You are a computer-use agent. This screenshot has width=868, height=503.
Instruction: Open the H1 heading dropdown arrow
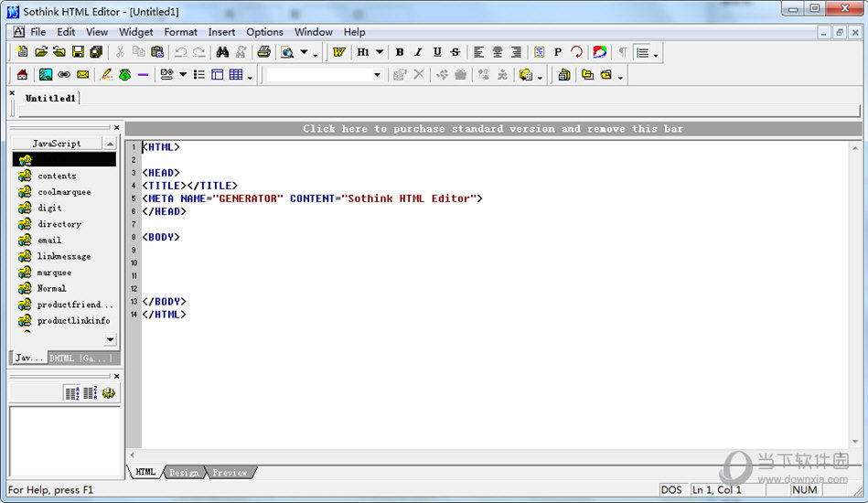pyautogui.click(x=380, y=52)
